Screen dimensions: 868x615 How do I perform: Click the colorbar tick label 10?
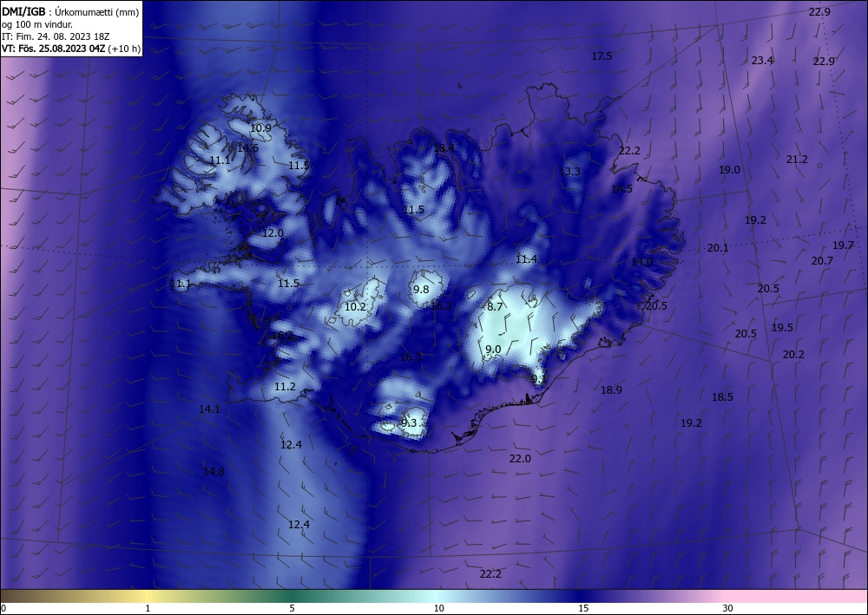(x=439, y=608)
